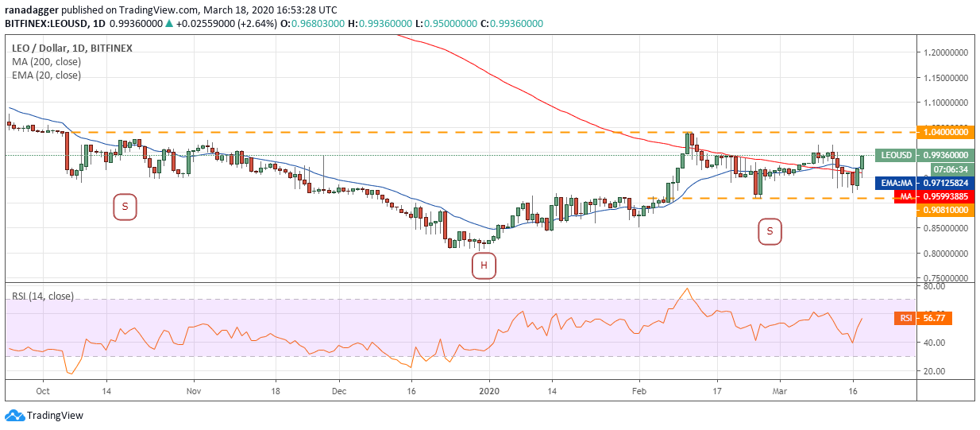The image size is (980, 430).
Task: Click the TradingView logo icon
Action: tap(14, 415)
